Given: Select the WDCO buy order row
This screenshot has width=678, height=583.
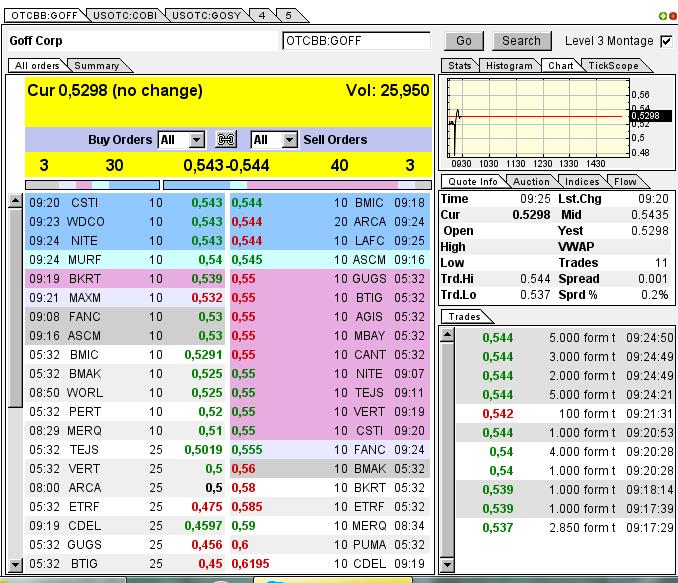Looking at the screenshot, I should [x=125, y=221].
